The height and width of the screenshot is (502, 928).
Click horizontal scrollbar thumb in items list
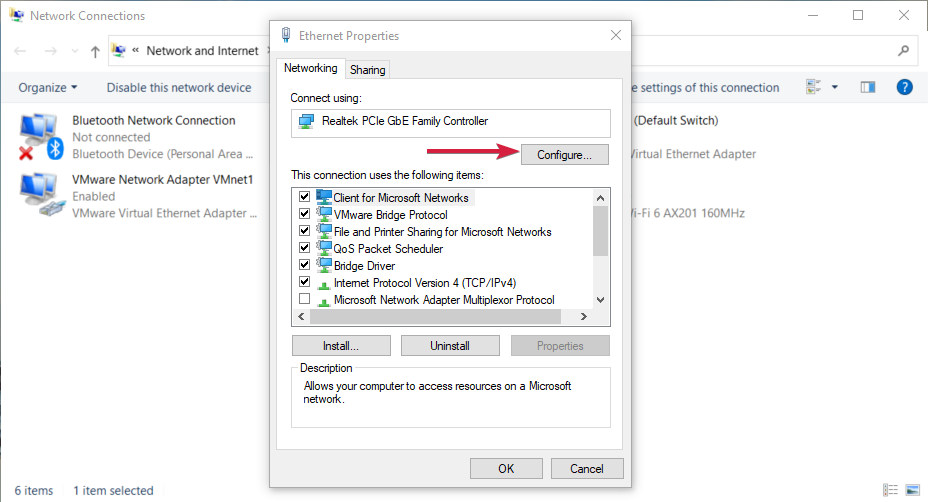click(435, 317)
